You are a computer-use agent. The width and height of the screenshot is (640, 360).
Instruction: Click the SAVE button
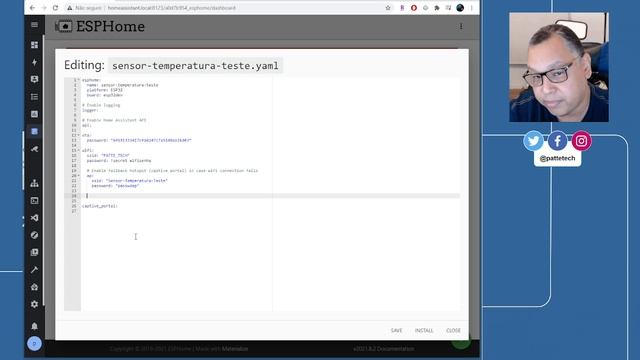tap(396, 330)
